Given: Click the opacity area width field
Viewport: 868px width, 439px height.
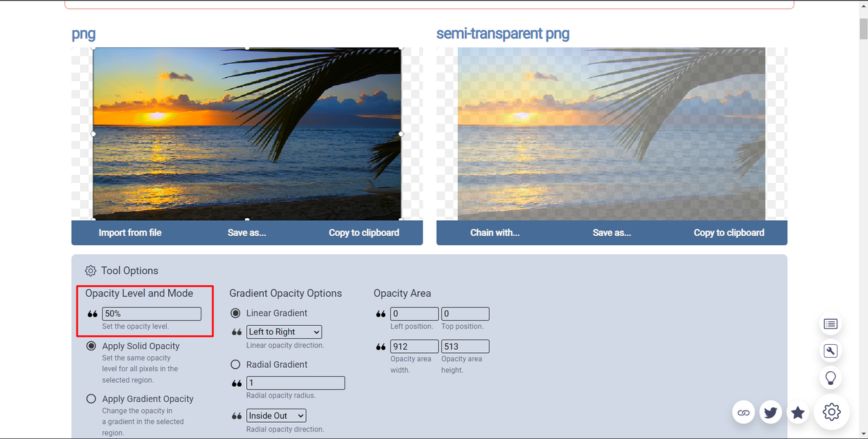Looking at the screenshot, I should click(414, 346).
